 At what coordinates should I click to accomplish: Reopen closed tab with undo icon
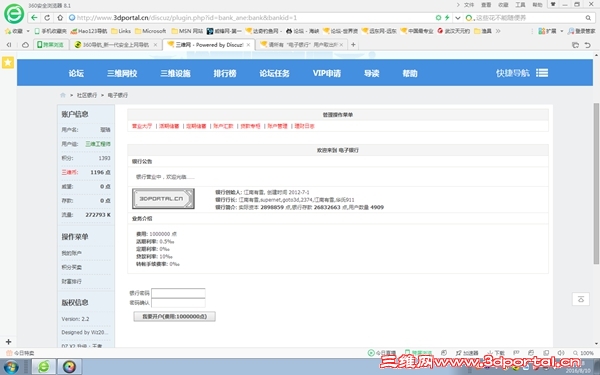click(x=588, y=45)
